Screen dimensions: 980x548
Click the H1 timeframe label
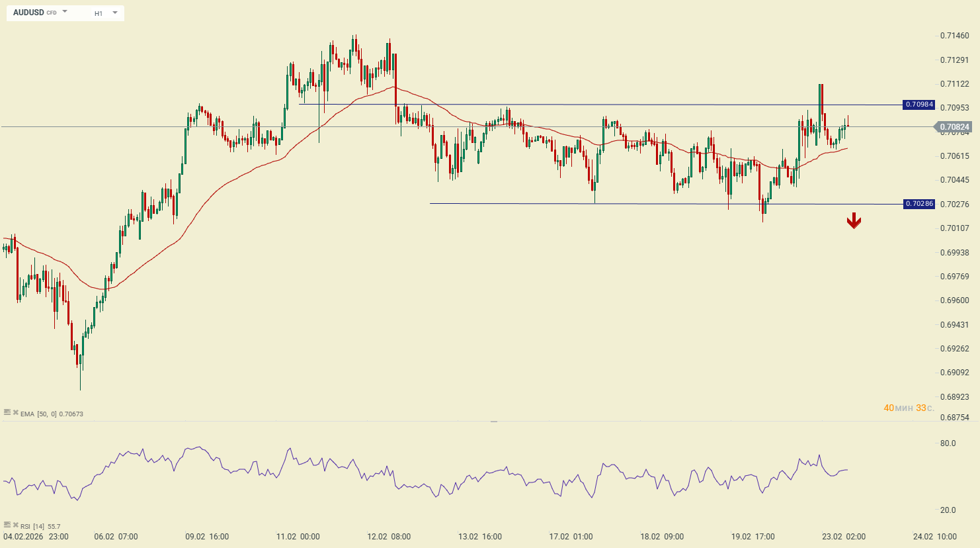[x=99, y=13]
